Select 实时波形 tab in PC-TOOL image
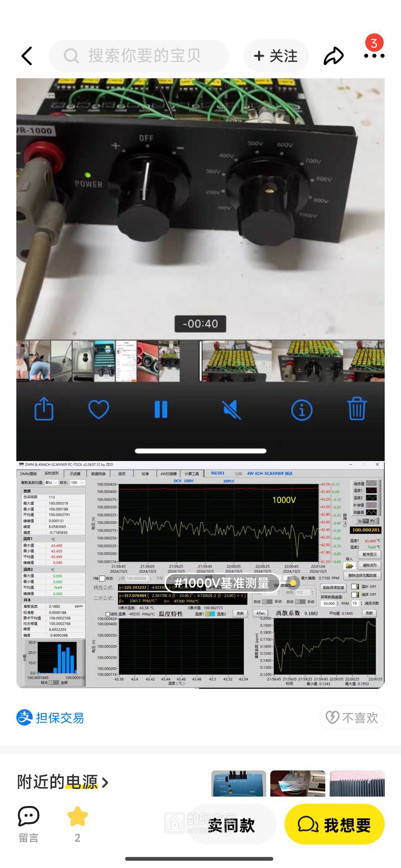The image size is (401, 868). click(x=52, y=473)
